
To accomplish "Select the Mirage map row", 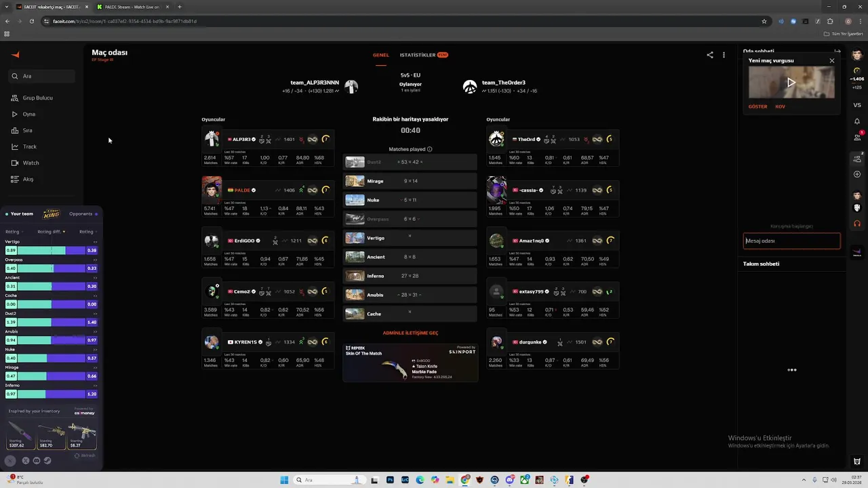I will 410,181.
